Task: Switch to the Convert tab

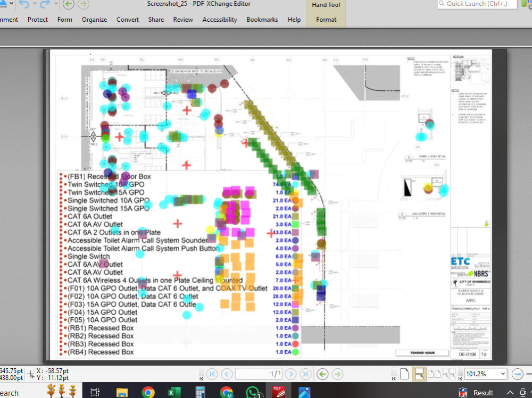Action: (x=128, y=20)
